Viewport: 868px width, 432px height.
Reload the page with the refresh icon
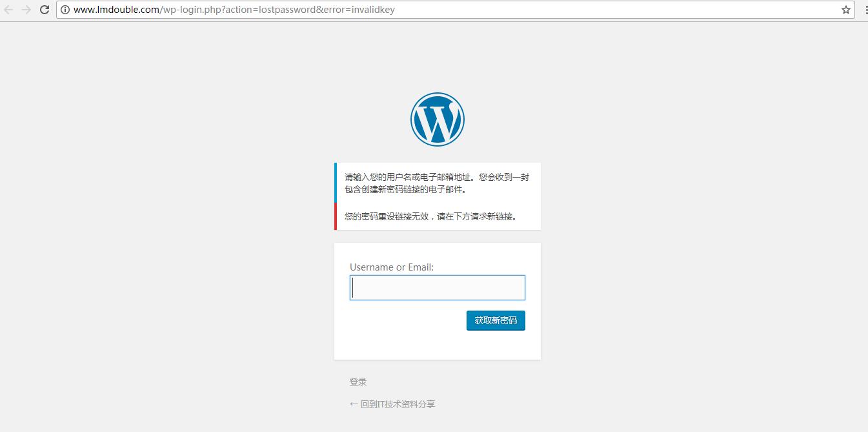click(x=45, y=10)
